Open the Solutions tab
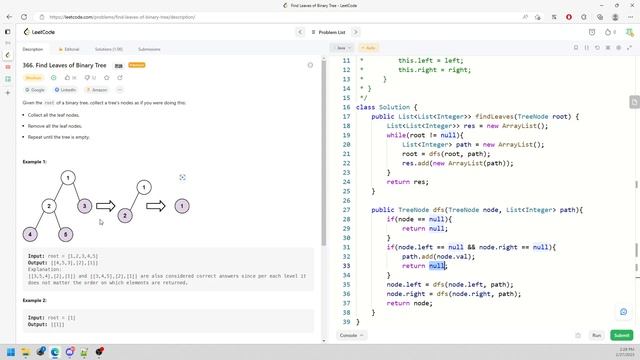The height and width of the screenshot is (360, 640). tap(108, 49)
